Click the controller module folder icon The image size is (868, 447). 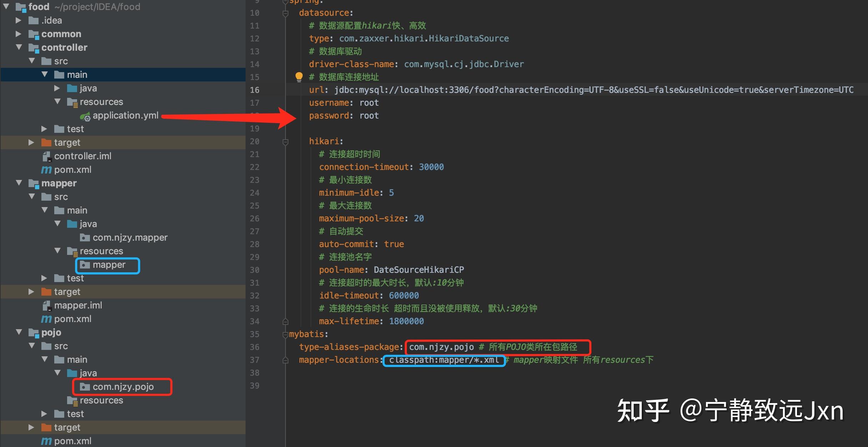34,48
